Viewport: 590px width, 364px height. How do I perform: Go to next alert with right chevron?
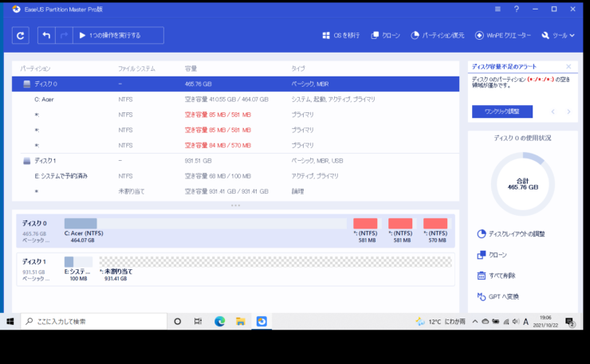pos(568,112)
